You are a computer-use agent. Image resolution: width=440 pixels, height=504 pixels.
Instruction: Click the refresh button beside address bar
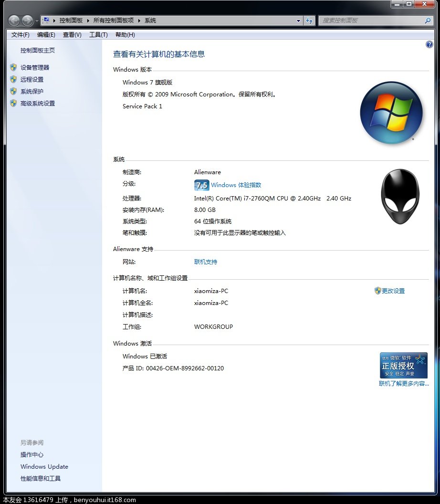pos(309,21)
